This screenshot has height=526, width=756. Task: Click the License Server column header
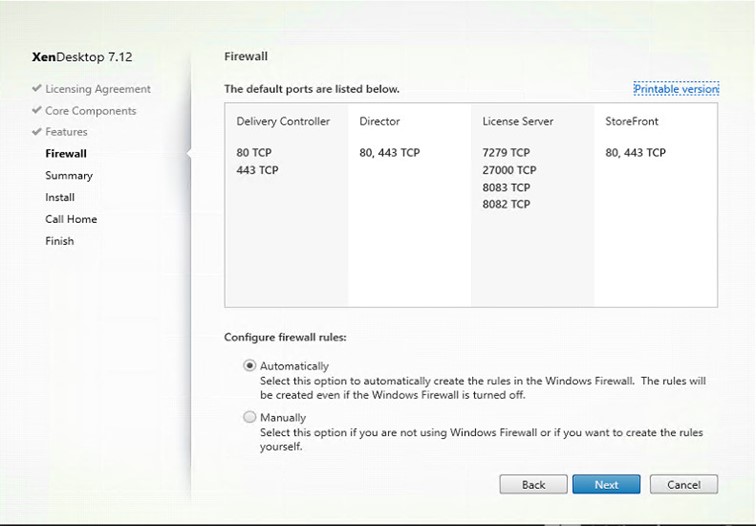tap(518, 121)
